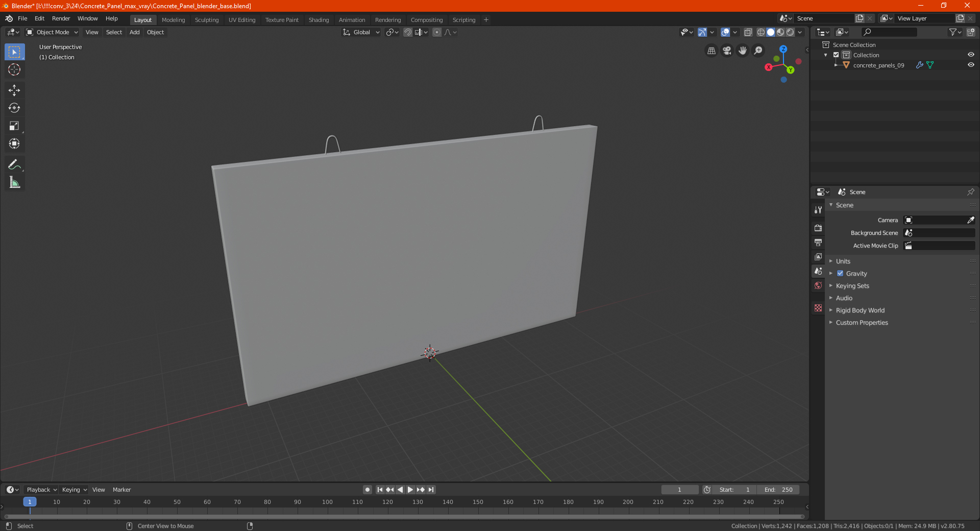Jump to the timeline end frame
The height and width of the screenshot is (531, 980).
[431, 490]
